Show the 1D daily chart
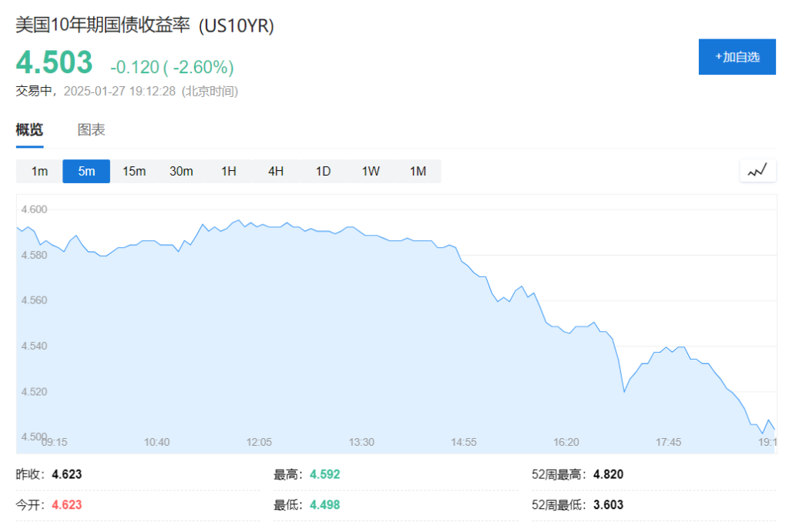 pyautogui.click(x=323, y=172)
